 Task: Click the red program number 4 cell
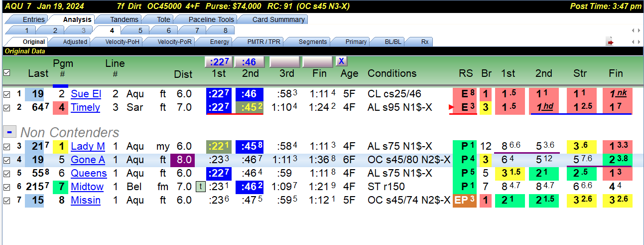(x=61, y=107)
